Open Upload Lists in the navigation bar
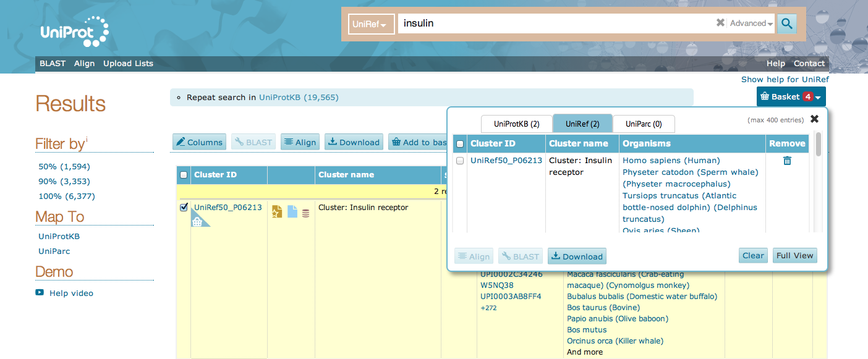This screenshot has width=868, height=359. pyautogui.click(x=128, y=63)
